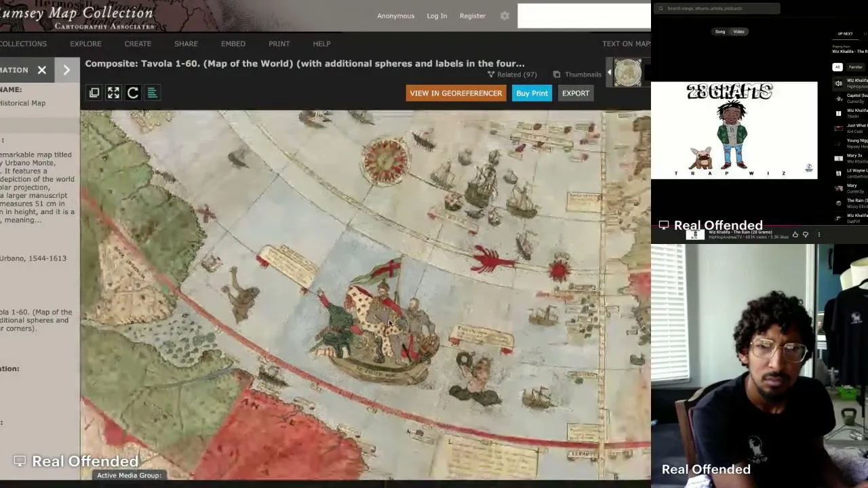Switch to Video mode in music player
The image size is (868, 488).
tap(738, 32)
